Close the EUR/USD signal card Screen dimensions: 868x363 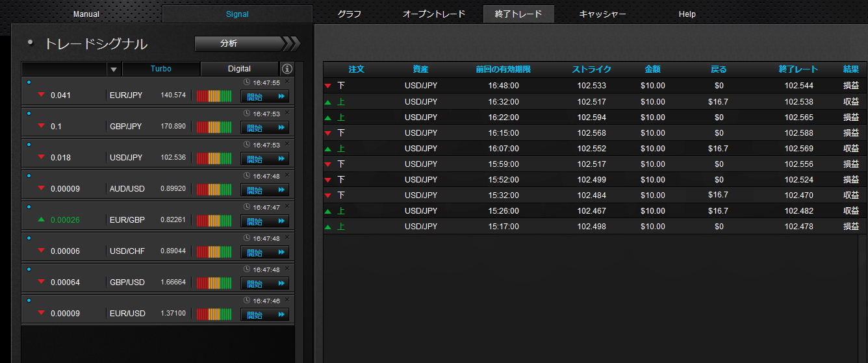click(x=287, y=300)
